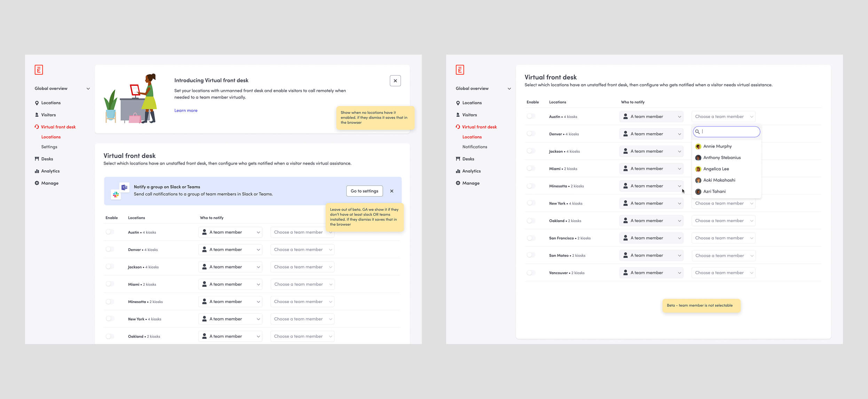Close the Introducing Virtual front desk card
The image size is (868, 399).
pyautogui.click(x=395, y=81)
